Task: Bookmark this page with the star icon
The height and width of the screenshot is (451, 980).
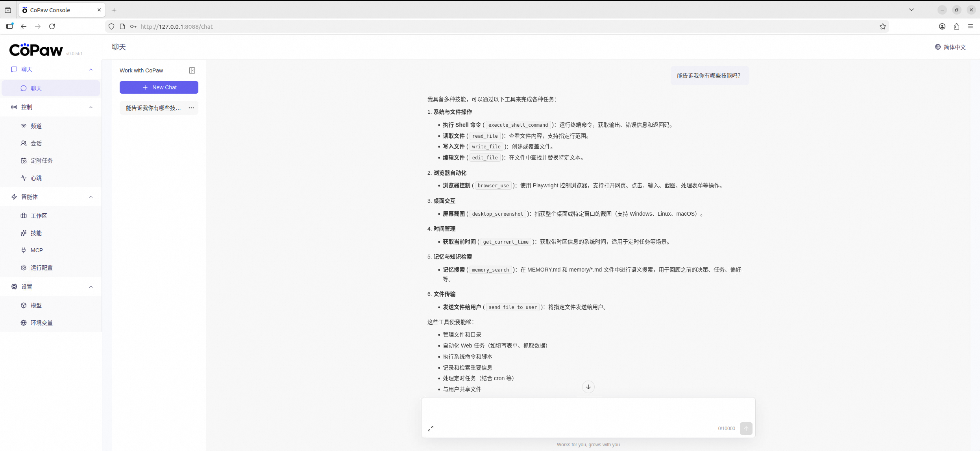Action: pyautogui.click(x=883, y=26)
